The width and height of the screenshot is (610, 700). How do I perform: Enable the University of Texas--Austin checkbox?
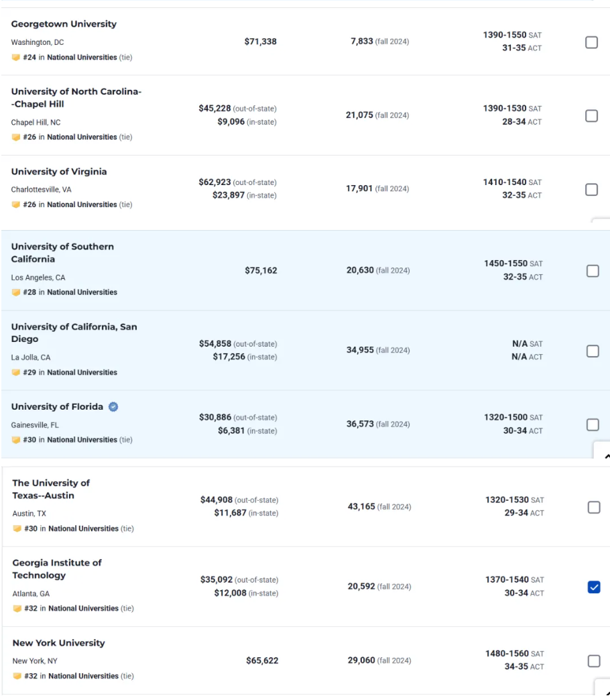(x=593, y=507)
